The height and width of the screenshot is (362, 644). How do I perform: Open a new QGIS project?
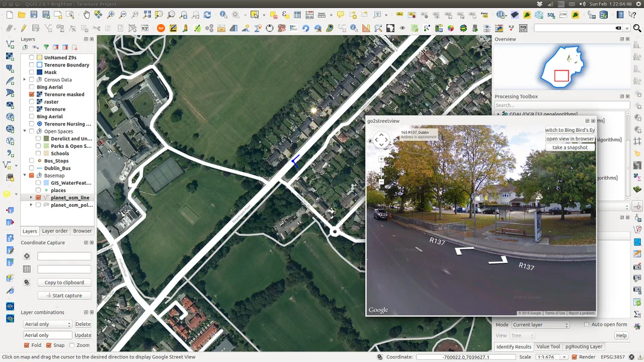[x=8, y=15]
